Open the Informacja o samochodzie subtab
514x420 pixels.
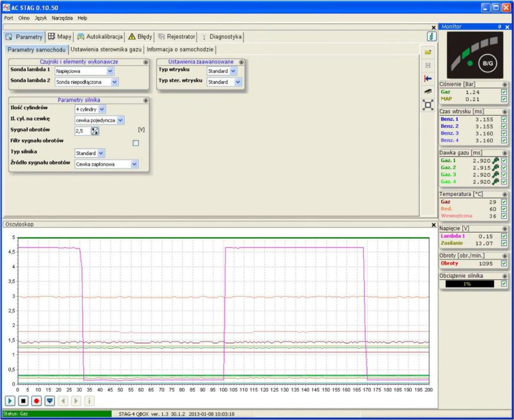pos(180,49)
